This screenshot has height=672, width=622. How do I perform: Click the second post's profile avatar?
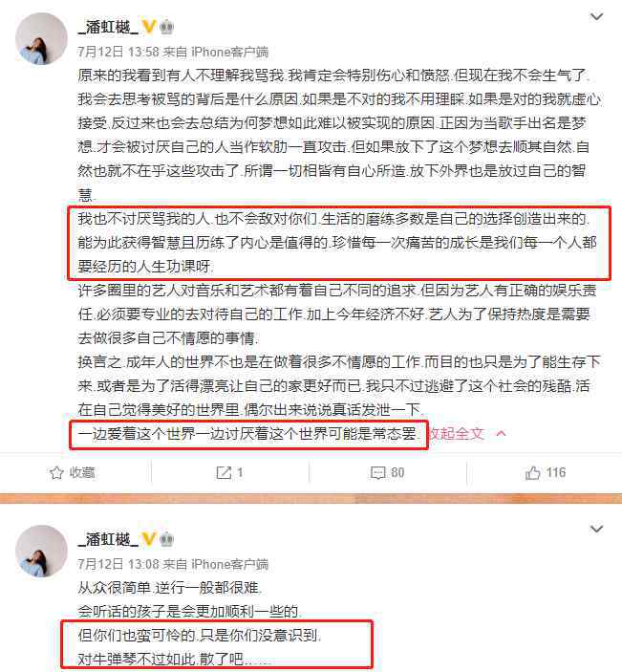tap(41, 552)
